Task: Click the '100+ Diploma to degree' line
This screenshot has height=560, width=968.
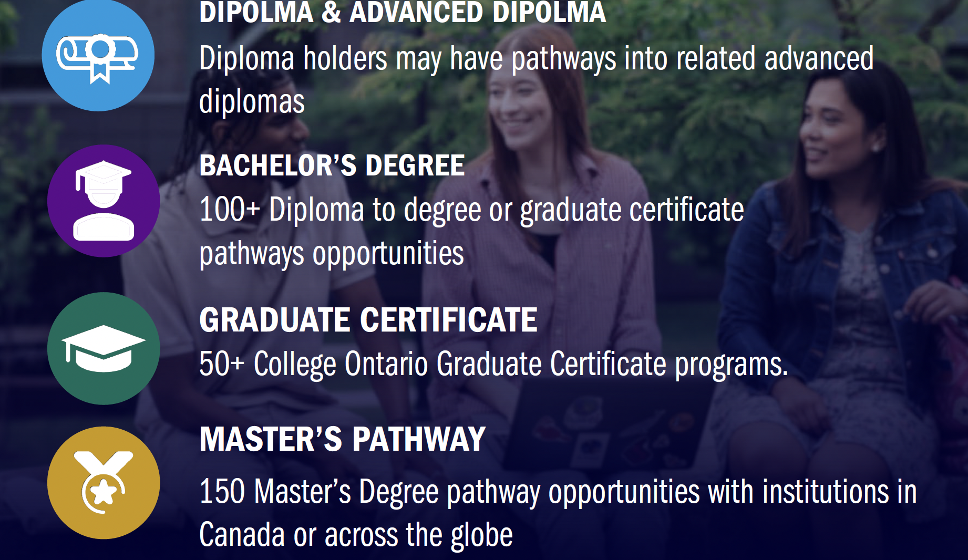Action: click(471, 210)
